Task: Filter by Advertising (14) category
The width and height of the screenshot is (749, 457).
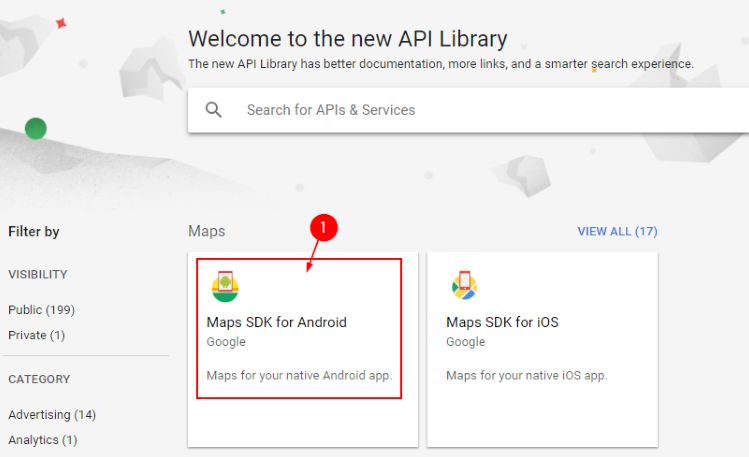Action: [52, 414]
